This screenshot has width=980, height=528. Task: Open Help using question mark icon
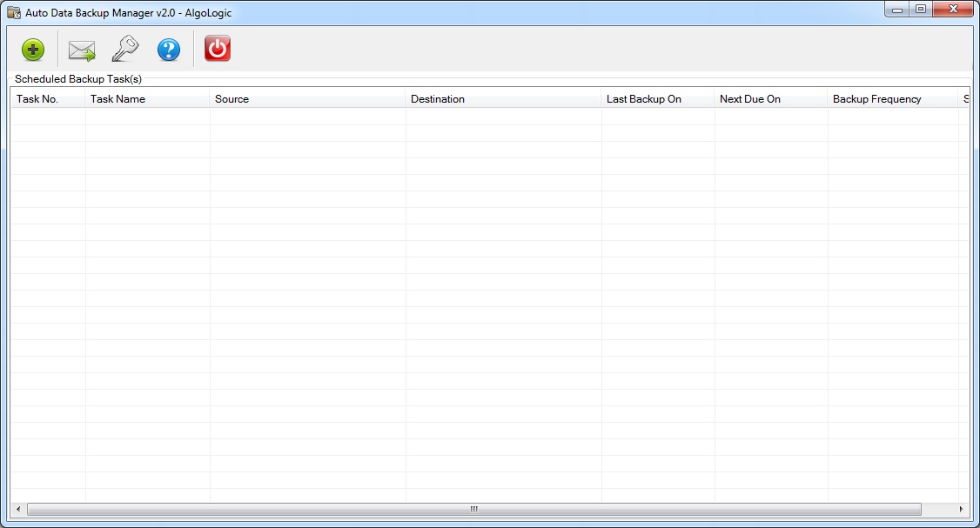tap(168, 50)
